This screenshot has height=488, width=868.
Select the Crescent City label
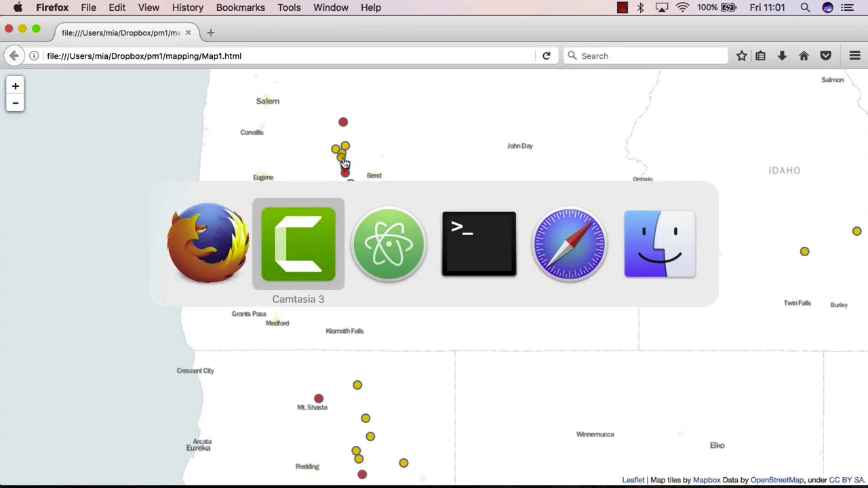[x=195, y=371]
